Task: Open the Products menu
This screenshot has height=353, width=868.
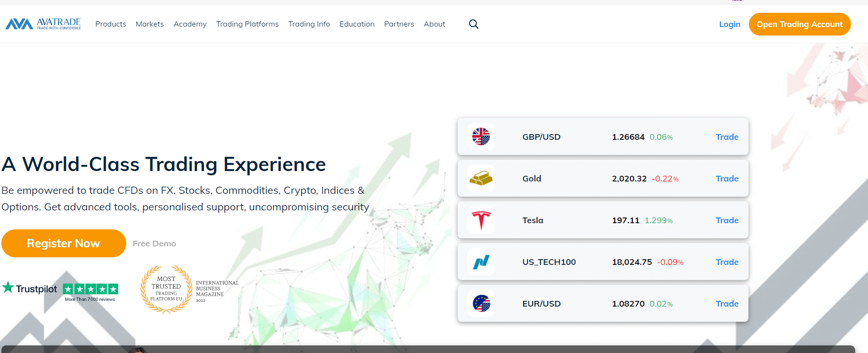Action: pyautogui.click(x=111, y=24)
